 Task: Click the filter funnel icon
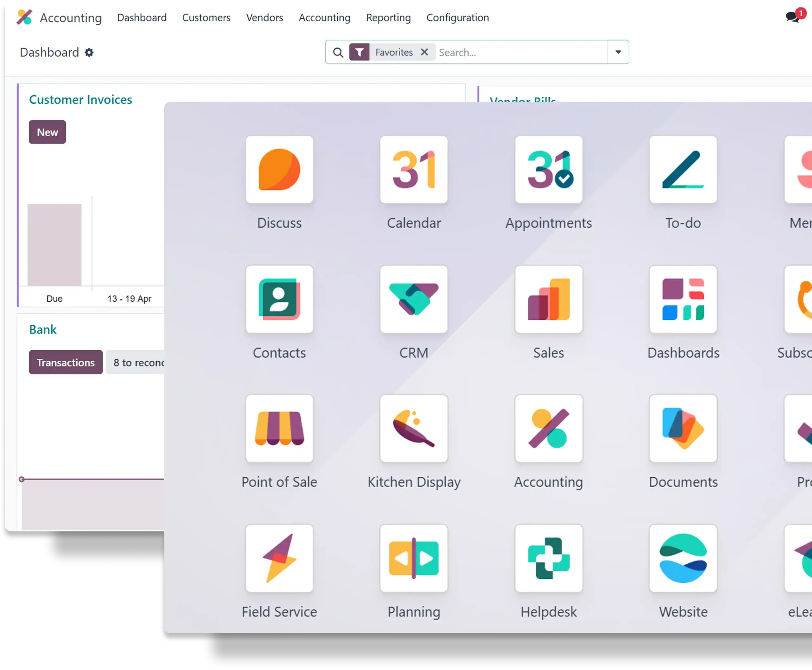coord(359,52)
